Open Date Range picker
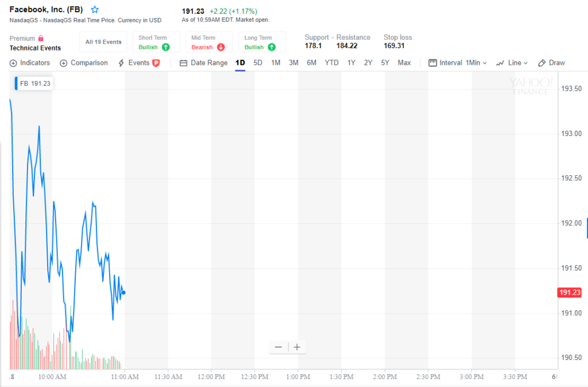Screen dimensions: 588x387 204,63
